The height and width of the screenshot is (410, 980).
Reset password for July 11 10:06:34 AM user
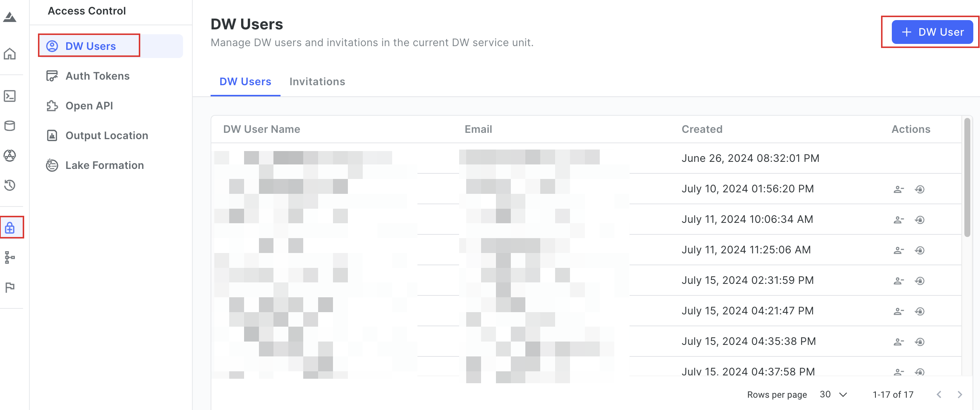[920, 220]
